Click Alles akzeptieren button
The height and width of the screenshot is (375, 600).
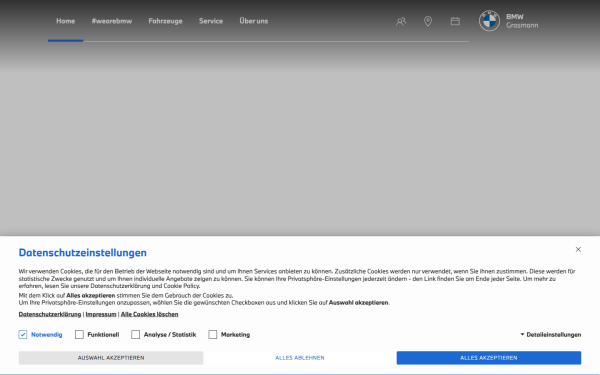click(489, 358)
